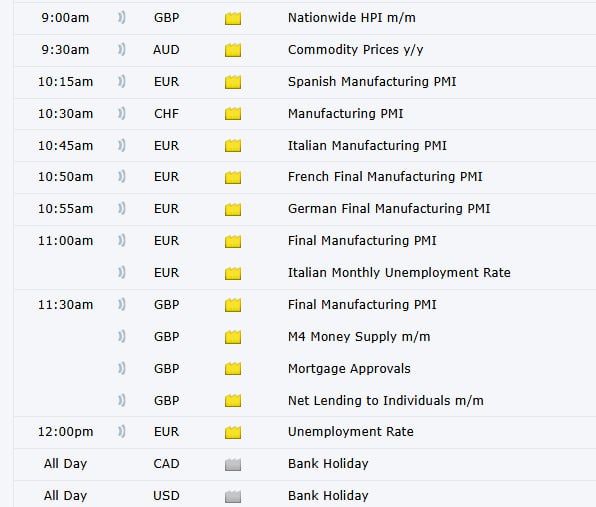Select the CHF currency cell
Screen dimensions: 596x507
[166, 114]
